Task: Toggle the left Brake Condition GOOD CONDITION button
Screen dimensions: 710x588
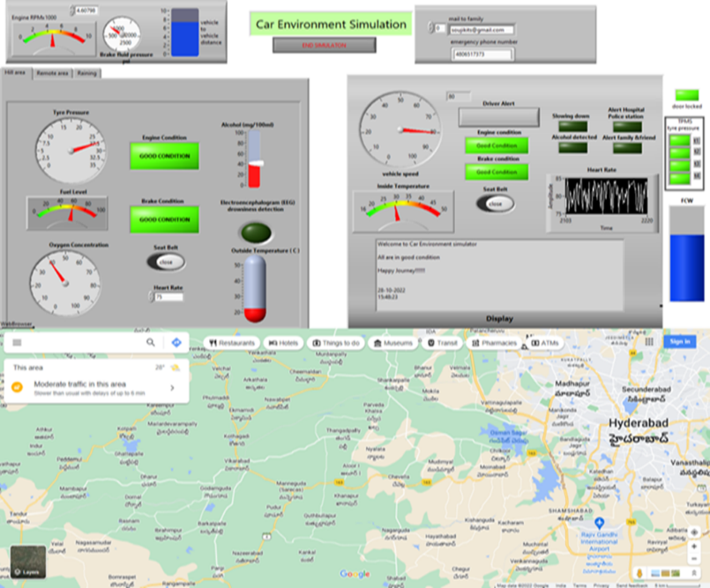Action: [x=164, y=220]
